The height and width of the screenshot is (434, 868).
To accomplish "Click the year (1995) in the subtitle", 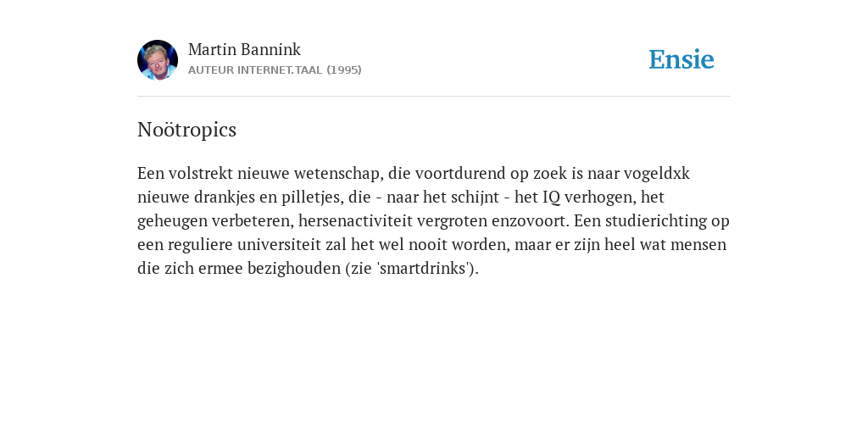I will (x=344, y=70).
